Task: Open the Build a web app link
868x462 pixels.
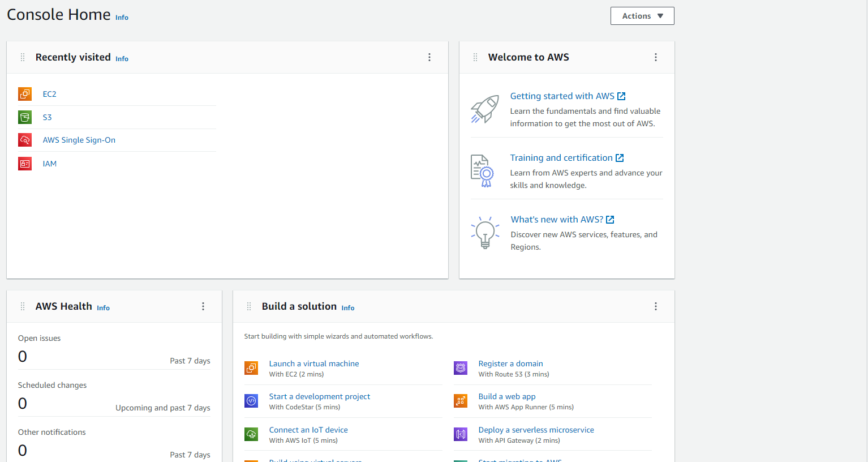Action: click(x=507, y=396)
